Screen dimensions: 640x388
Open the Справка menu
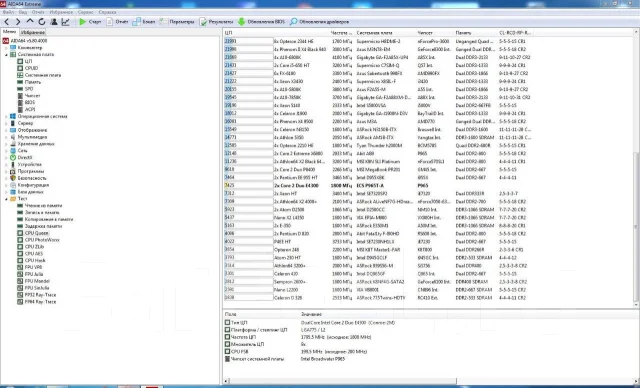click(x=107, y=12)
